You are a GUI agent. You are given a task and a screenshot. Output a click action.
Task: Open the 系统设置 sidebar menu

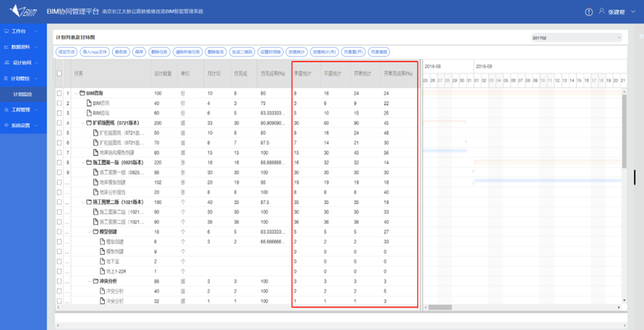point(23,125)
